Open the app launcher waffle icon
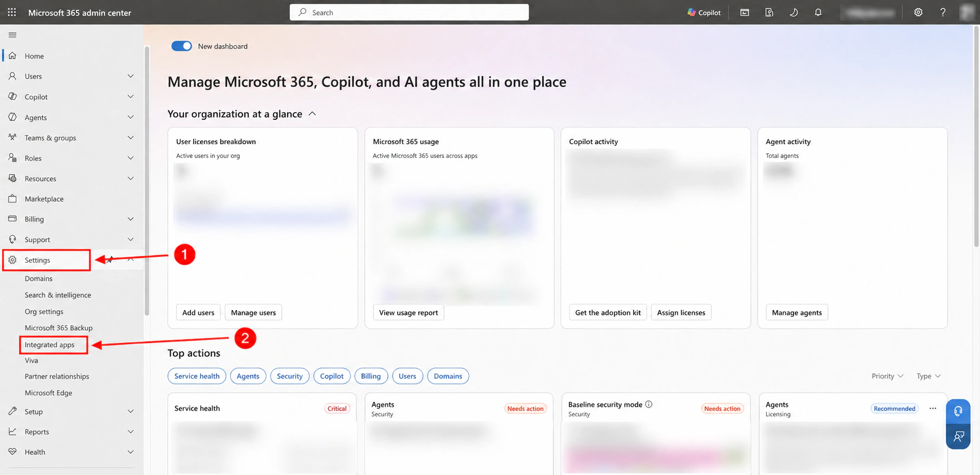This screenshot has width=980, height=475. point(12,12)
